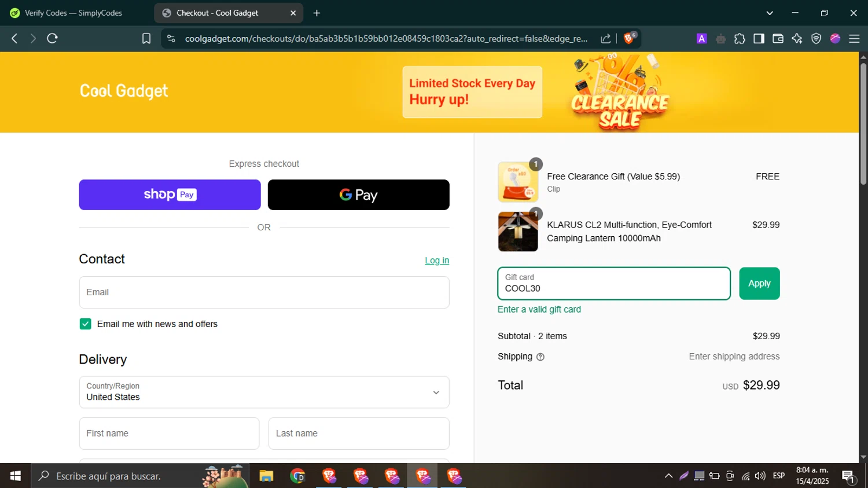Pay with Google Pay button
Viewport: 868px width, 488px height.
coord(358,195)
